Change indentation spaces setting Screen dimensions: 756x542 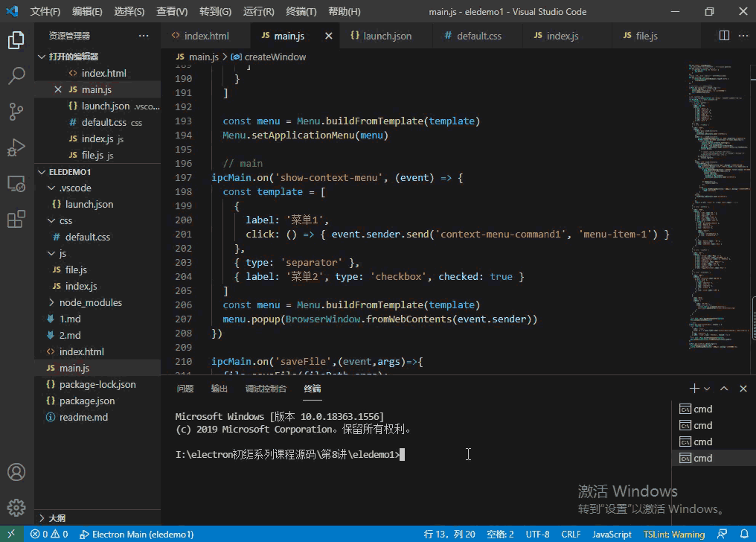[x=500, y=534]
